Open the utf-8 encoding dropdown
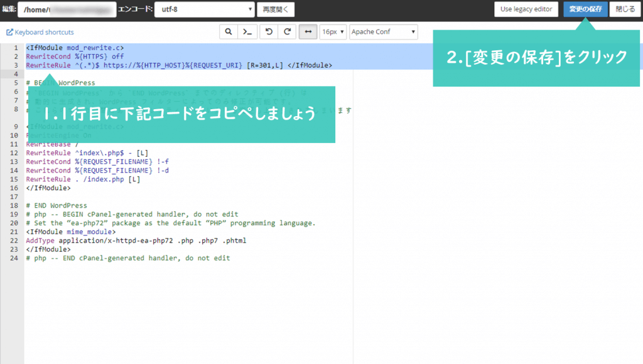Viewport: 643px width, 364px height. [x=204, y=9]
